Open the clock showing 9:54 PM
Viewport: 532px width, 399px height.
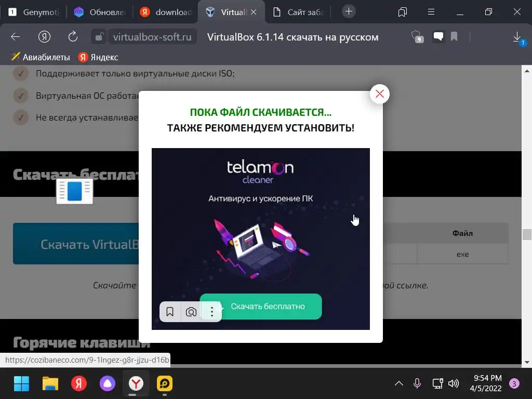click(486, 383)
